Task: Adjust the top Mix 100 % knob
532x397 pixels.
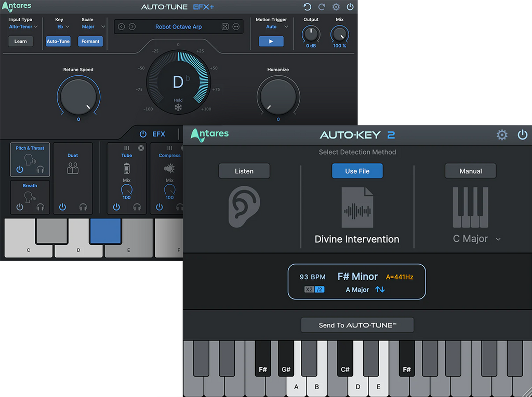Action: (340, 34)
